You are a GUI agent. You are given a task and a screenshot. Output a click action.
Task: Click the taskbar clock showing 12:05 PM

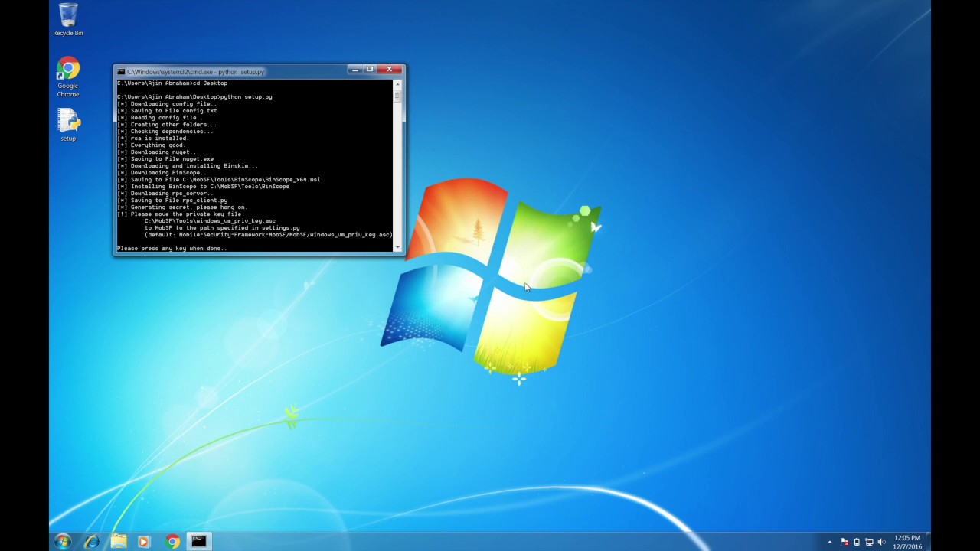point(907,542)
